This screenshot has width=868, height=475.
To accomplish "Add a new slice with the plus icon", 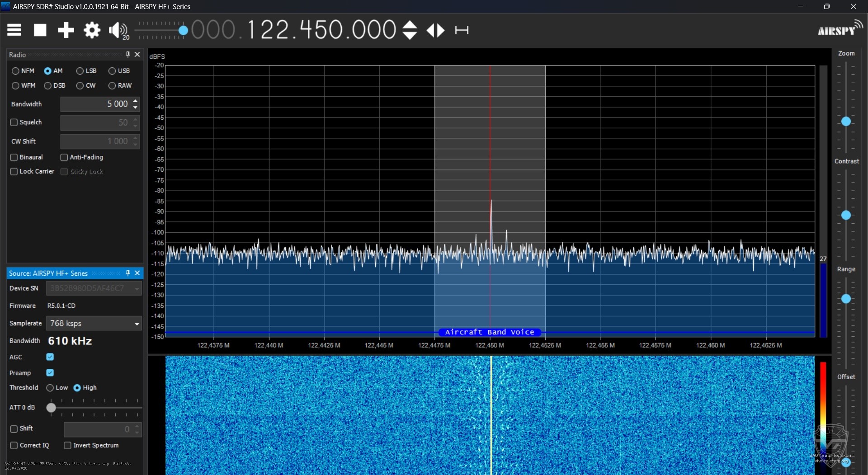I will [x=66, y=30].
